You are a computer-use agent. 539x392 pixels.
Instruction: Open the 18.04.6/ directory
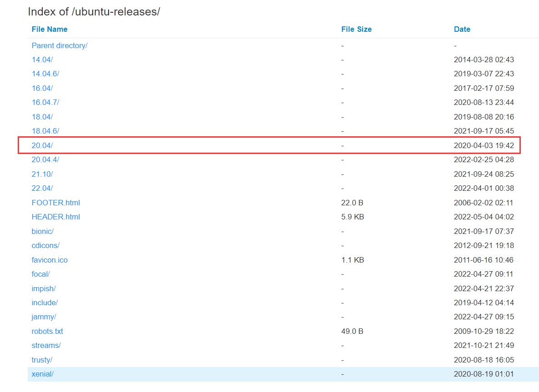point(45,131)
